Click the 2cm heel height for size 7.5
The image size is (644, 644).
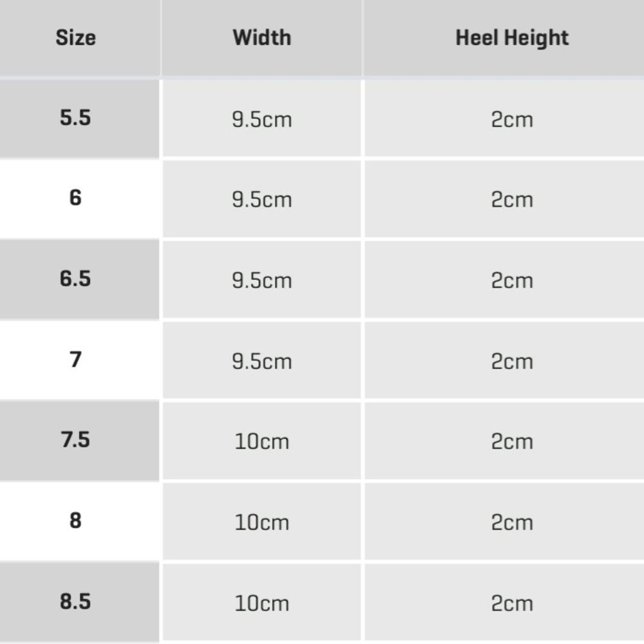(x=512, y=442)
